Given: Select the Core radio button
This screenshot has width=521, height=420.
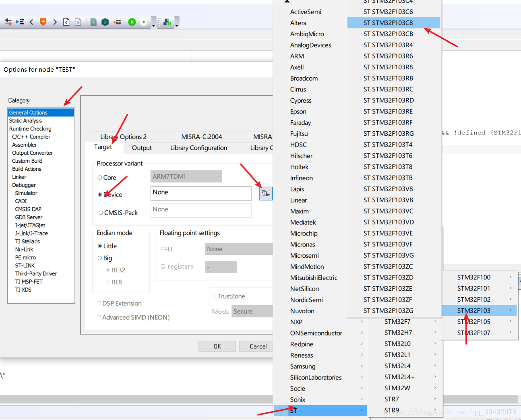Looking at the screenshot, I should (100, 178).
